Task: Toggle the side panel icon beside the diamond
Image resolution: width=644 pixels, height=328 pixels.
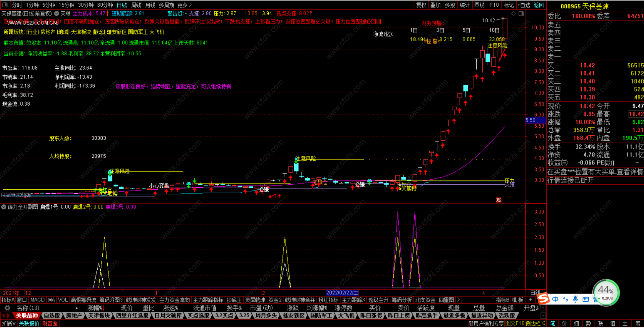Action: click(x=521, y=13)
